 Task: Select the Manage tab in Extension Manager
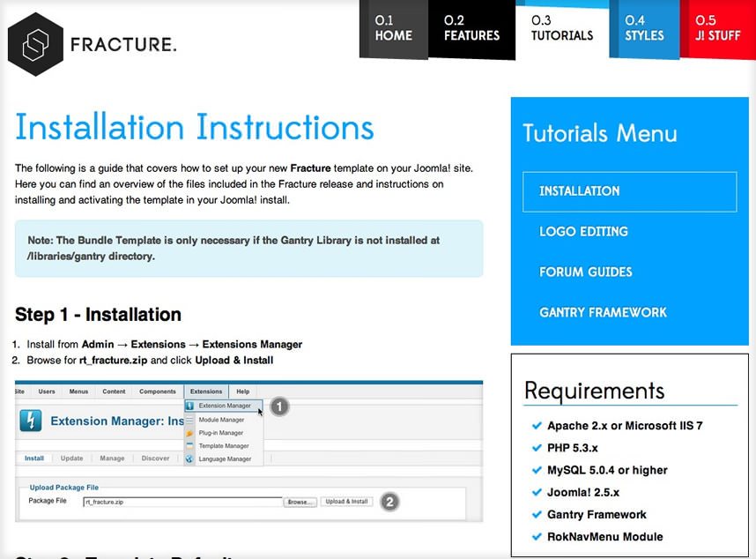tap(112, 458)
